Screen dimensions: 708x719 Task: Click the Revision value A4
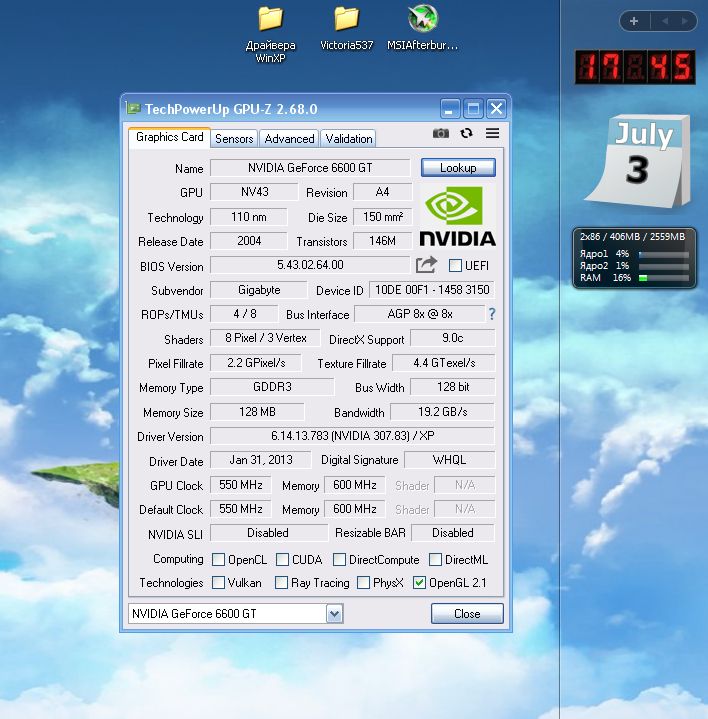point(382,192)
